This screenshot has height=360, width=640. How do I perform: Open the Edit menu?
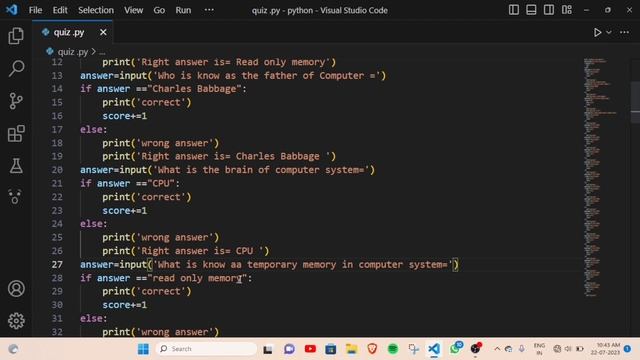60,10
